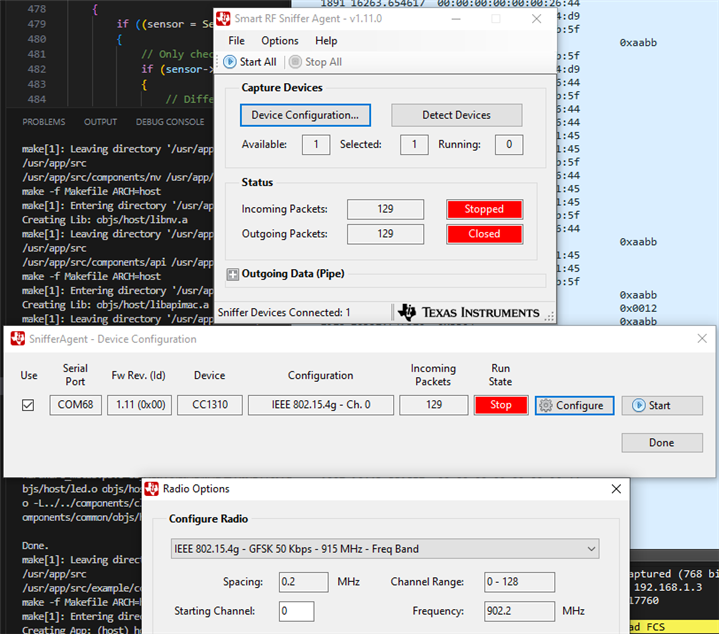Open the IEEE 802.15.4g radio configuration dropdown
719x634 pixels.
(x=385, y=549)
